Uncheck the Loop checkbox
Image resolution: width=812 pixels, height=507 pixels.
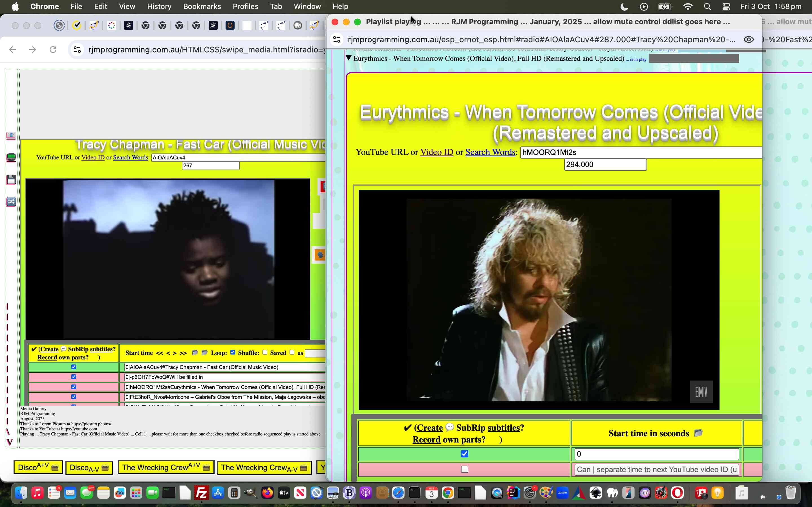click(x=233, y=352)
